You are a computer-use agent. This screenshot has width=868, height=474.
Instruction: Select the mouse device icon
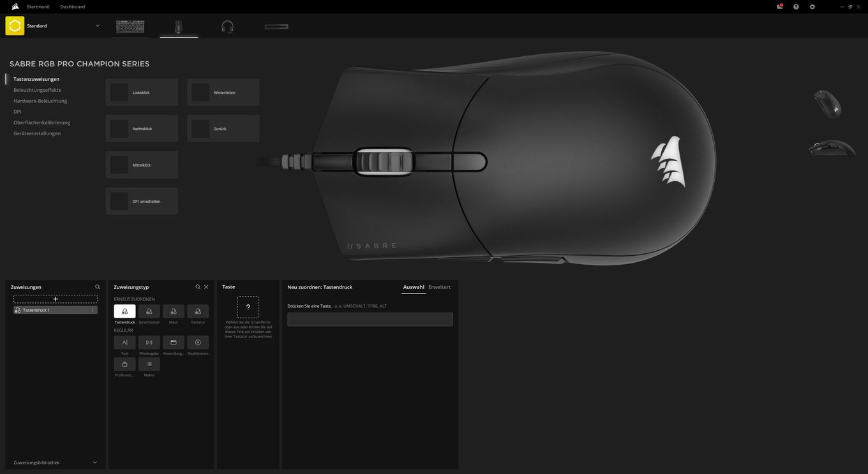point(179,27)
